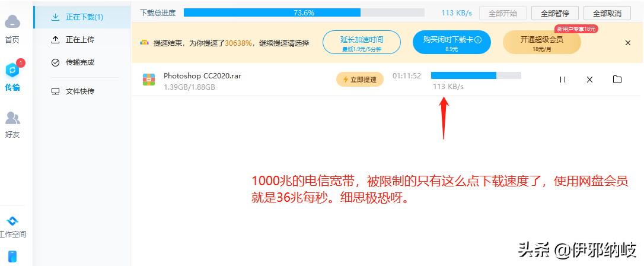Select the 传输完成 tab
This screenshot has width=644, height=266.
(82, 62)
